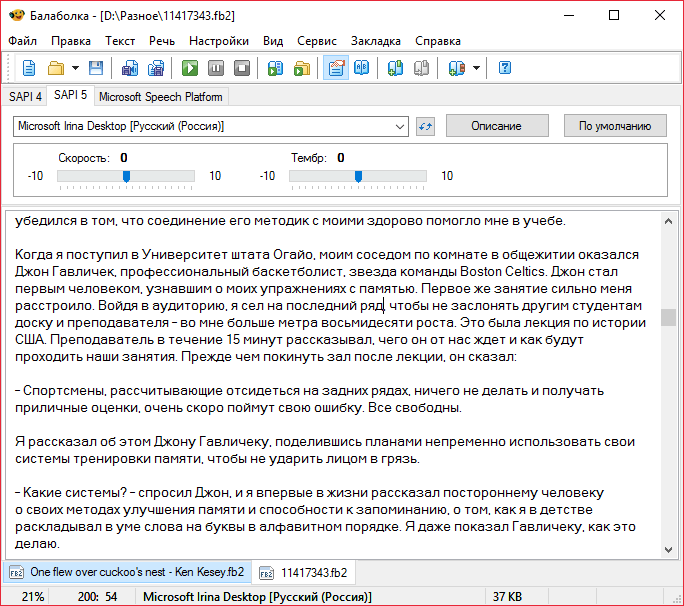Open the Файл menu
Screen dimensions: 684x606
[22, 41]
